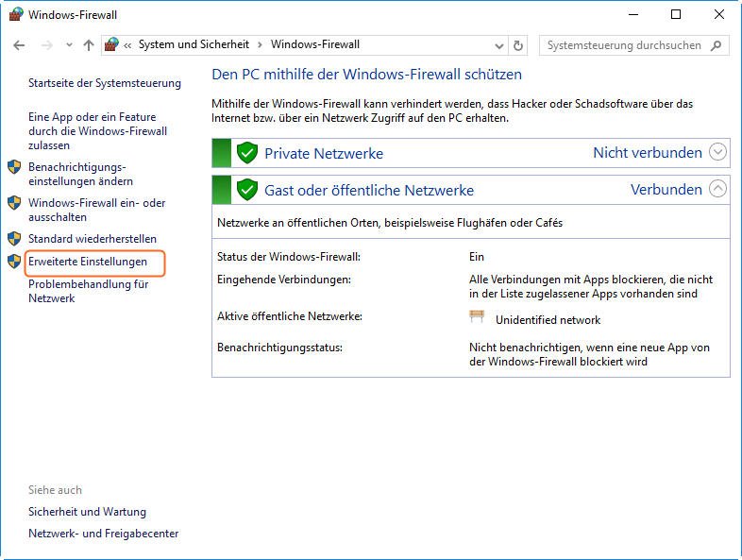
Task: Open Standard wiederherstellen
Action: coord(93,239)
